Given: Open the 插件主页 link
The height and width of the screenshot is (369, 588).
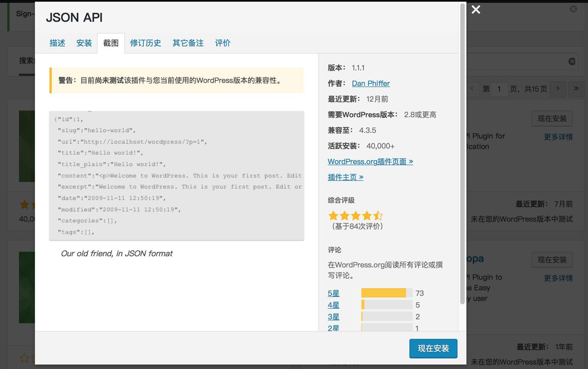Looking at the screenshot, I should point(345,177).
